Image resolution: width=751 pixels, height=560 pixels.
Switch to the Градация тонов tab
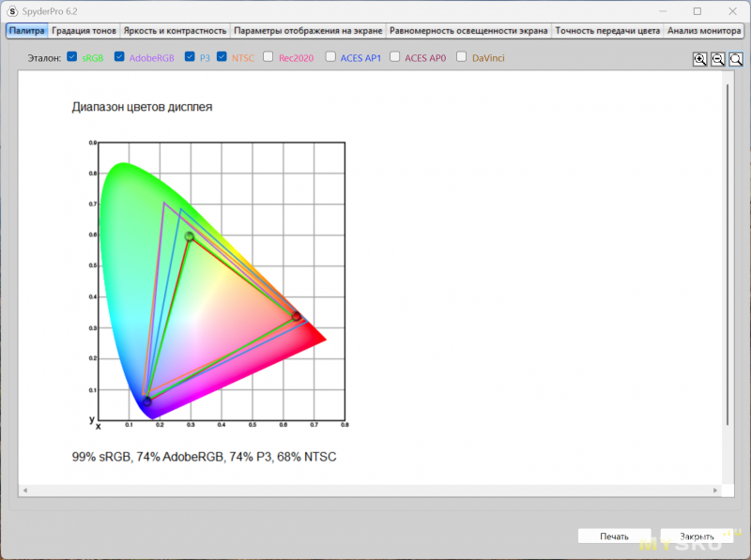84,30
